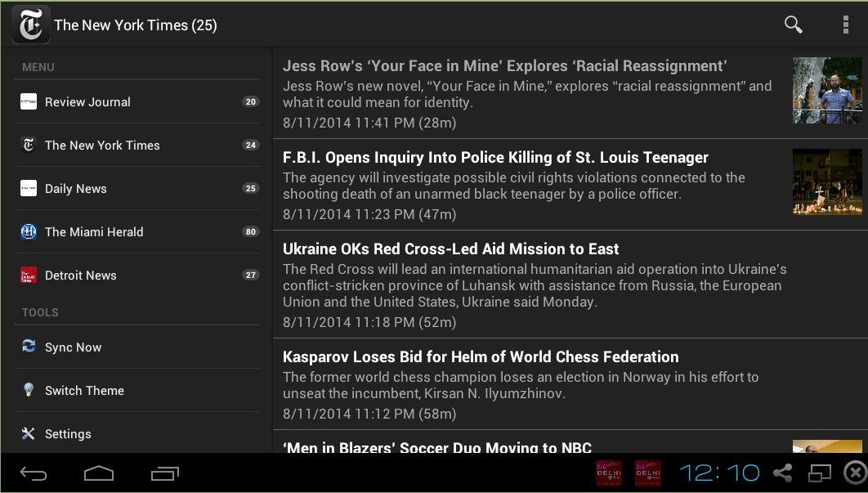The image size is (868, 493).
Task: Click the header title The New York Times (25)
Action: click(136, 25)
